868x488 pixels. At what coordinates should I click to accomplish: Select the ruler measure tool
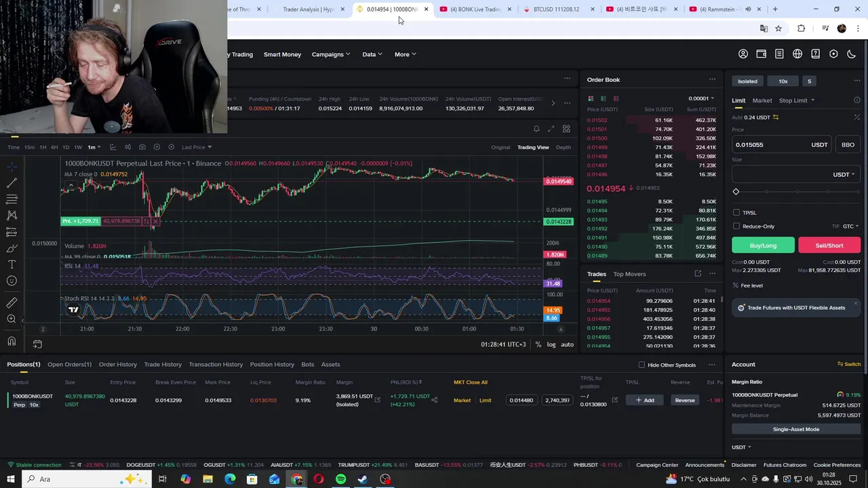[x=12, y=303]
